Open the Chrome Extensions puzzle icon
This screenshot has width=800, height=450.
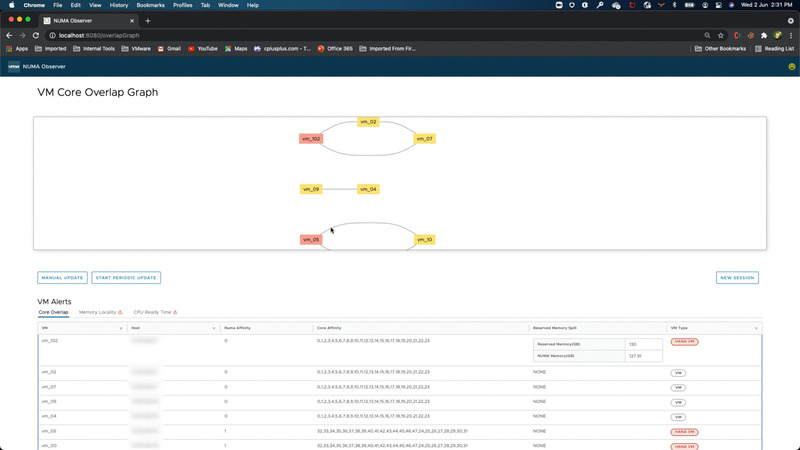(x=764, y=35)
